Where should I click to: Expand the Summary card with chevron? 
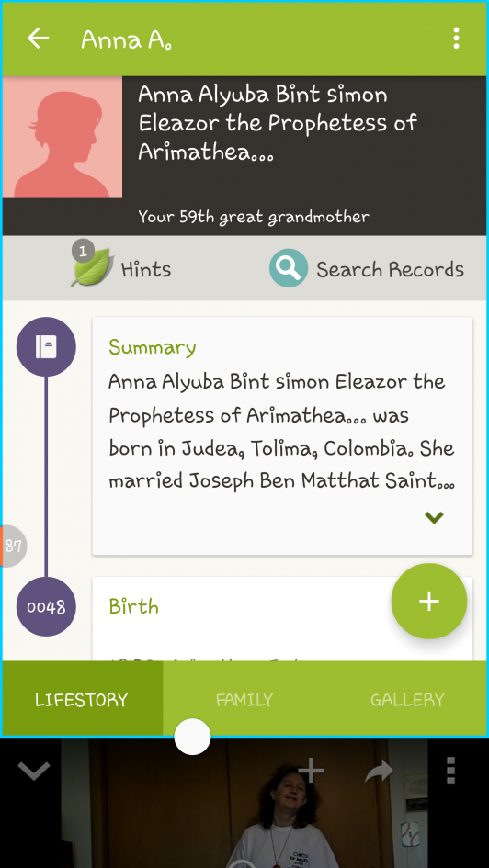click(x=434, y=518)
